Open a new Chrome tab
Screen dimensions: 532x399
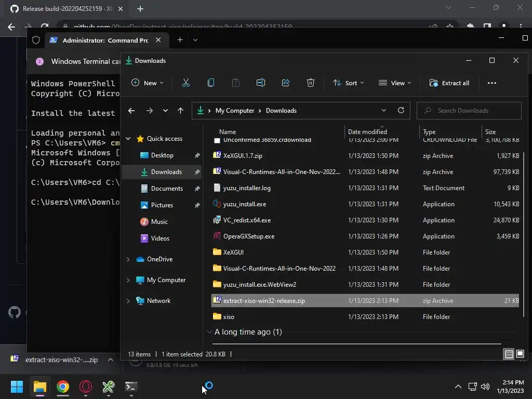click(140, 9)
